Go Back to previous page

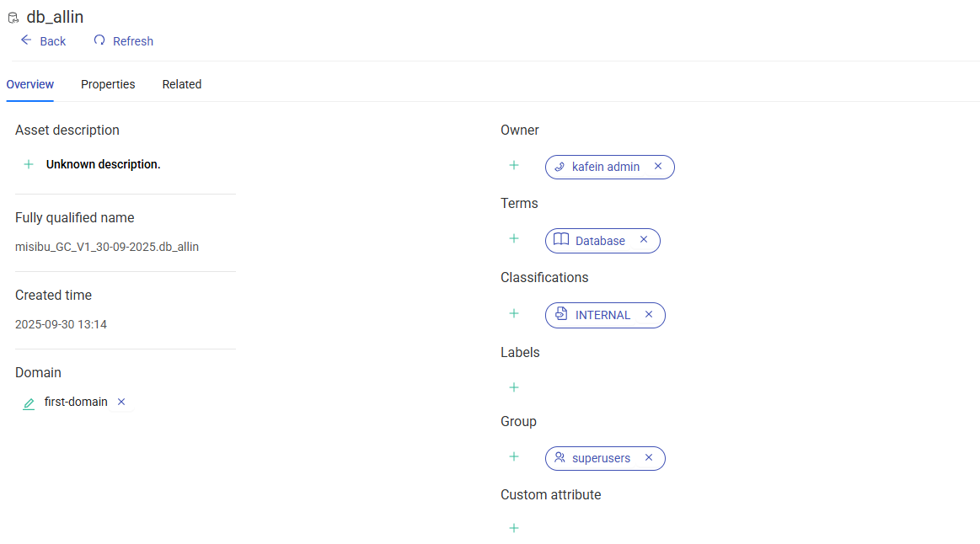pos(43,40)
